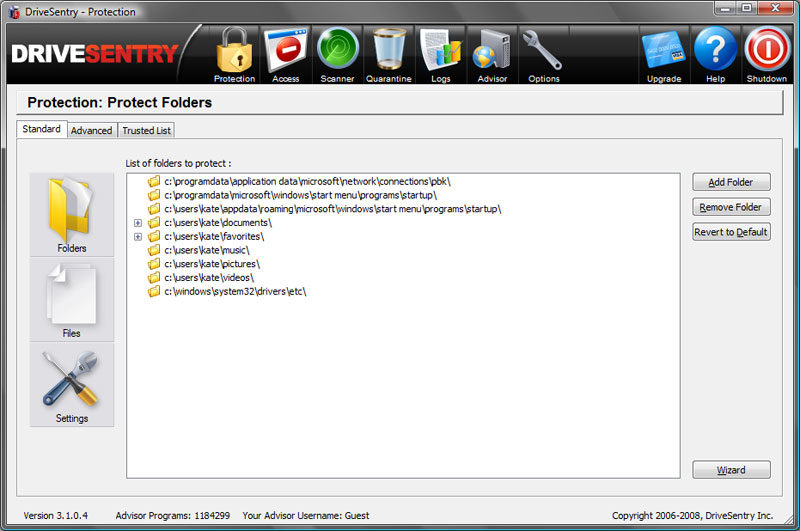
Task: Click folder icon beside kate music path
Action: pyautogui.click(x=154, y=250)
